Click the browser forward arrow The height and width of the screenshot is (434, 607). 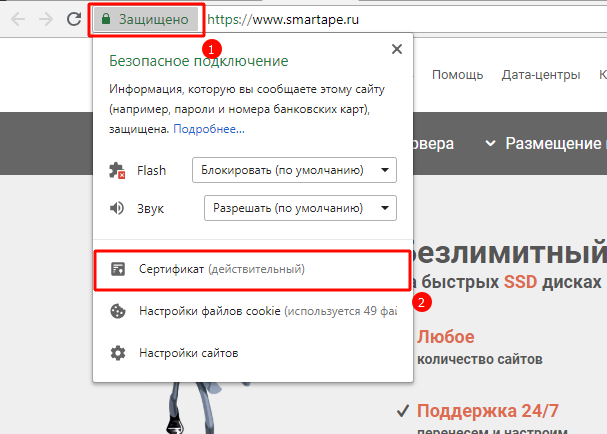tap(46, 19)
